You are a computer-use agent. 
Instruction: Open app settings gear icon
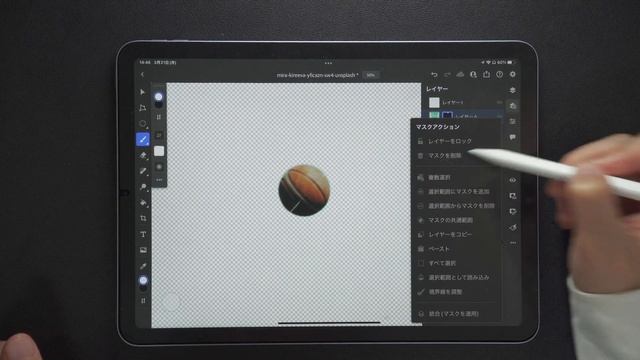point(513,74)
